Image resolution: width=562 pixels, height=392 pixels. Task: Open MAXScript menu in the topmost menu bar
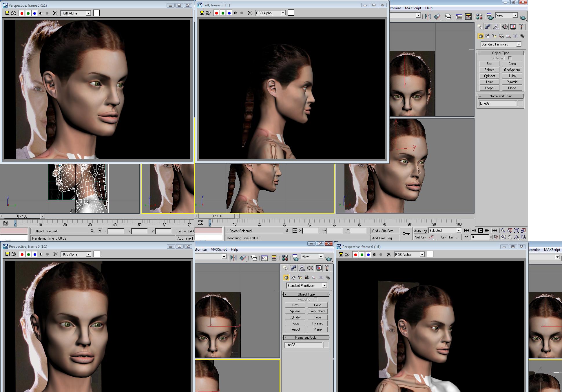(x=413, y=8)
